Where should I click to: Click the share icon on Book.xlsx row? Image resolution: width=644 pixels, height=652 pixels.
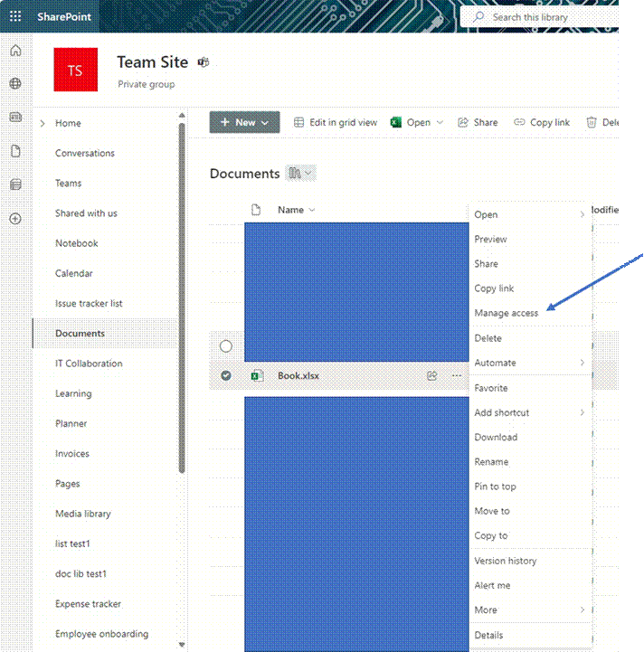click(x=432, y=375)
